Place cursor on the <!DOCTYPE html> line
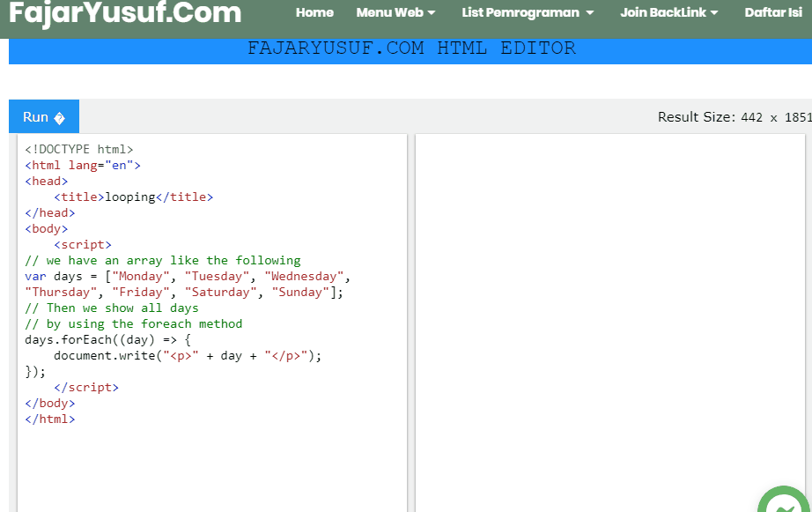Image resolution: width=812 pixels, height=512 pixels. pos(79,149)
